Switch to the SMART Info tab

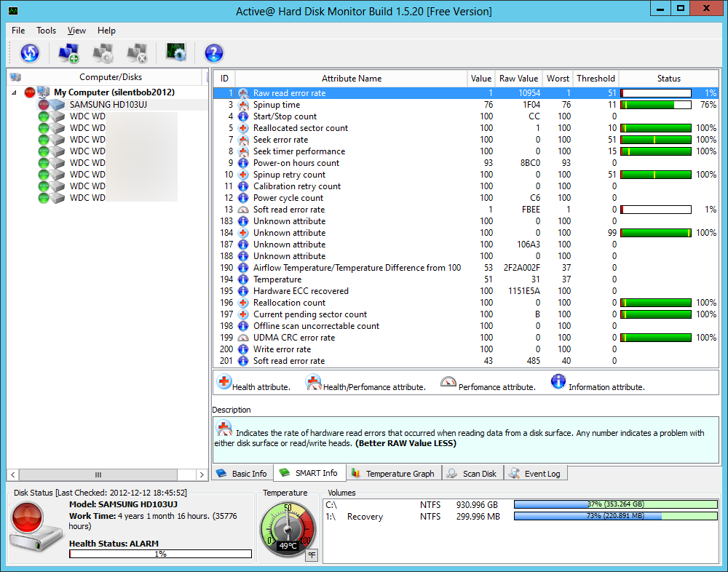pyautogui.click(x=309, y=472)
